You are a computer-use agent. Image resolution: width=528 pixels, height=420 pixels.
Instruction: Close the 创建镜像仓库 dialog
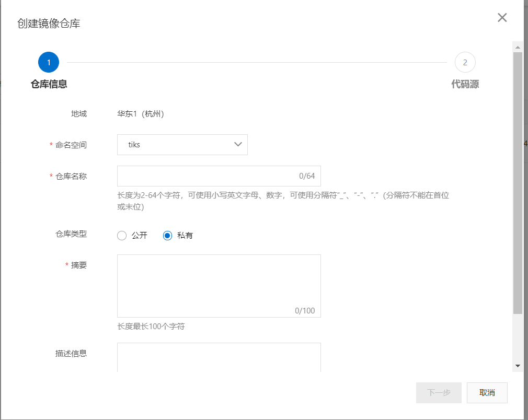502,18
